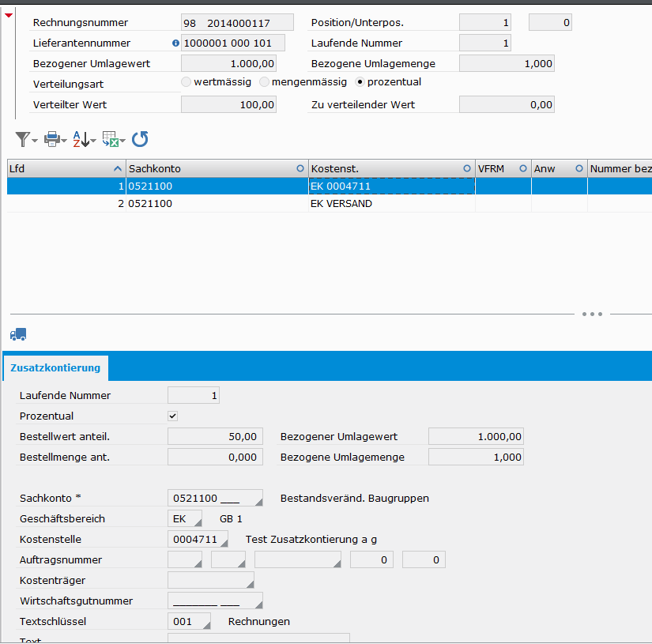Click the Position field showing 1

[x=485, y=22]
